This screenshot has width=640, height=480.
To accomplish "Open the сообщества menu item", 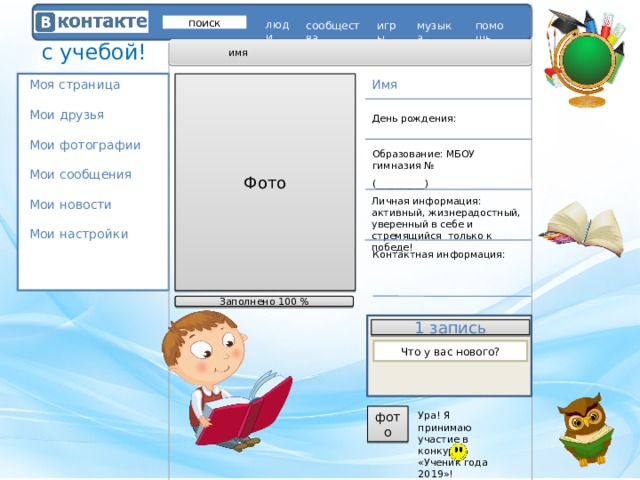I will [332, 29].
